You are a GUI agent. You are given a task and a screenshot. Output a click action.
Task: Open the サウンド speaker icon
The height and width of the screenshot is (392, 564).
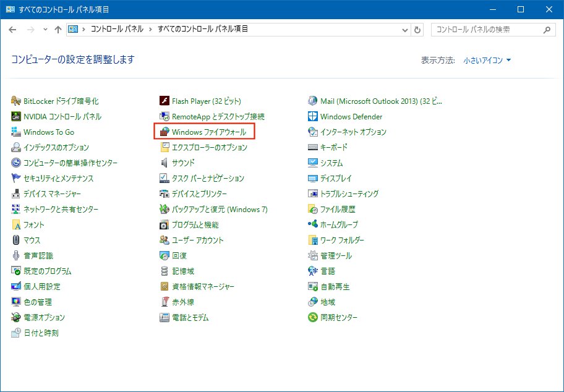(164, 163)
